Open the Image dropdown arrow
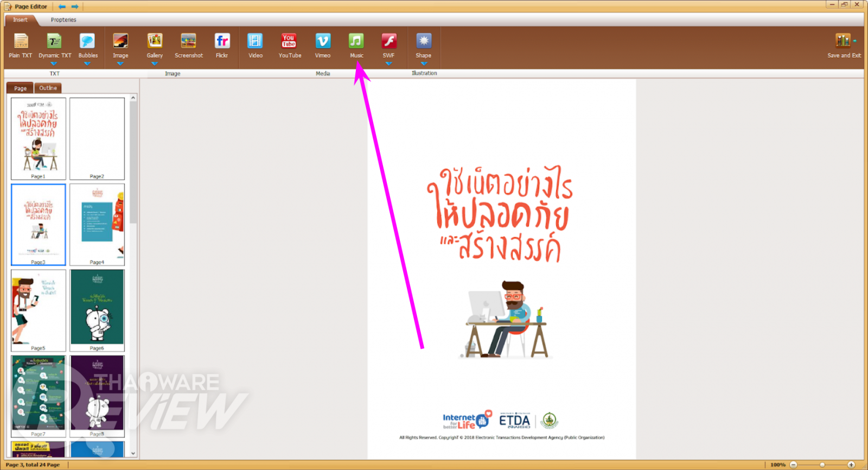Viewport: 868px width, 470px height. tap(120, 63)
